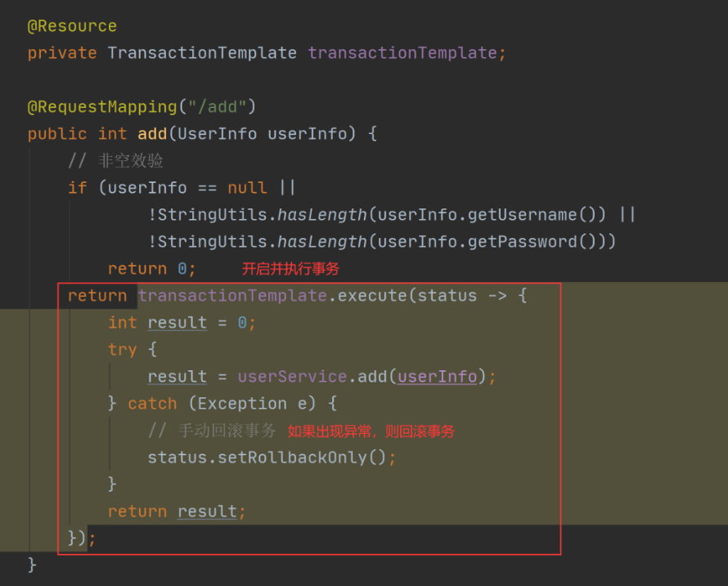
Task: Click the 'return 0;' statement
Action: click(152, 269)
